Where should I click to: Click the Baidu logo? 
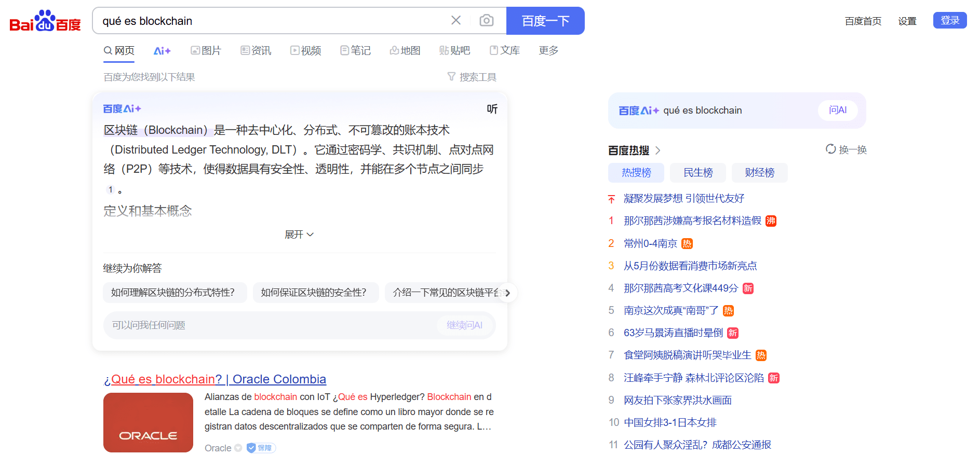pos(45,21)
